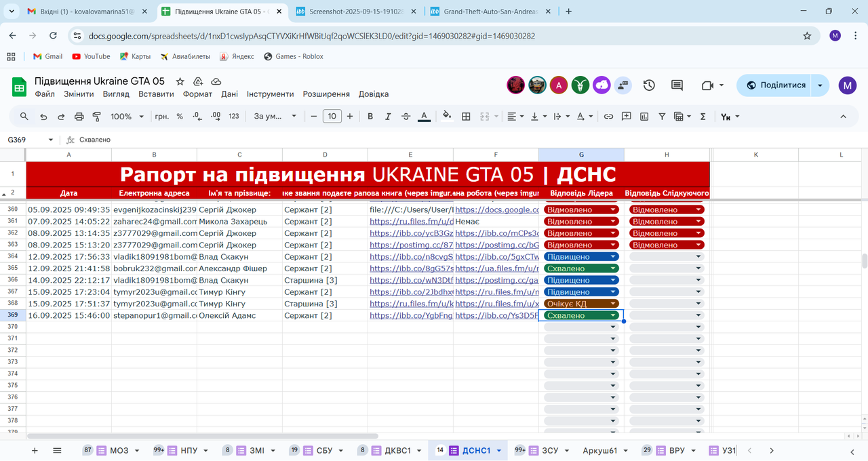Print the spreadsheet
The height and width of the screenshot is (461, 868).
pos(79,117)
